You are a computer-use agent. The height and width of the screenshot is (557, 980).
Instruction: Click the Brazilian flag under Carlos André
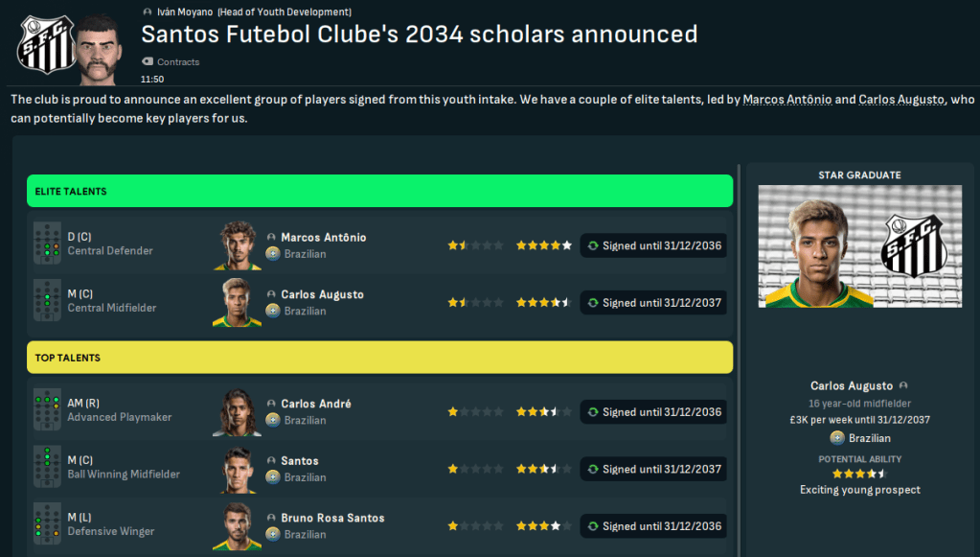pyautogui.click(x=272, y=420)
